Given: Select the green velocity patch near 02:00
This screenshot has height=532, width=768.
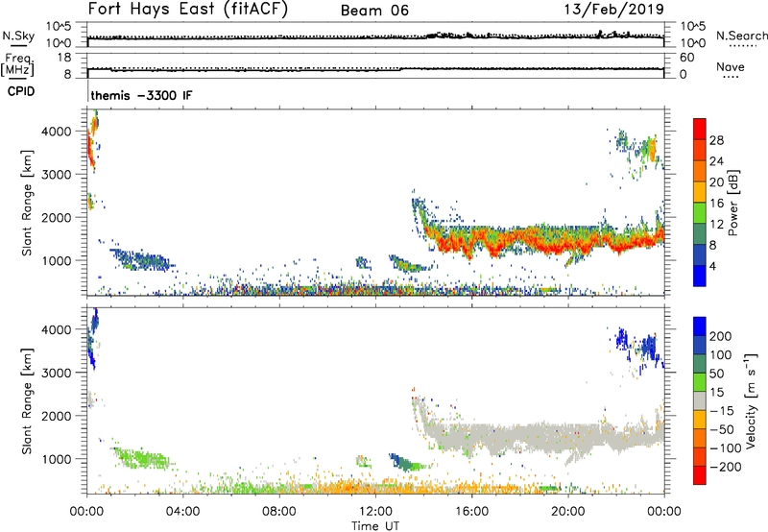Looking at the screenshot, I should coord(141,457).
